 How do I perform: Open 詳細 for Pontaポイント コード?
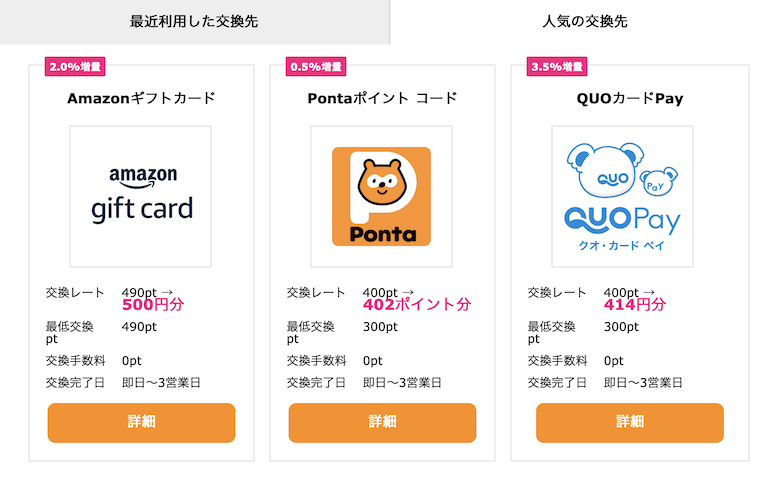[382, 423]
